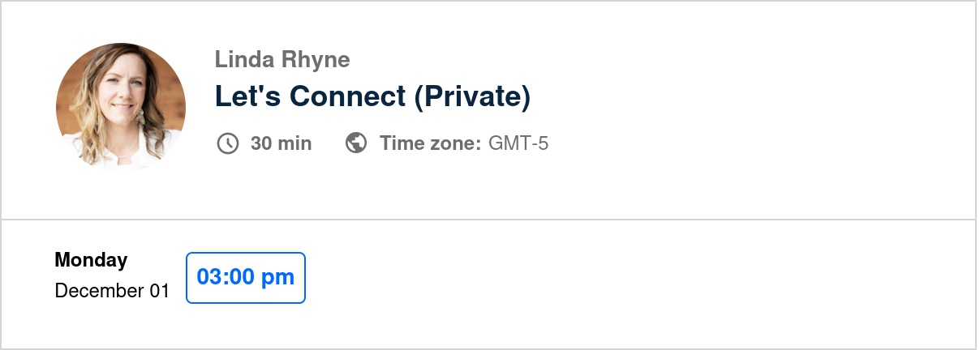
Task: Click the December 01 date text
Action: pos(112,290)
